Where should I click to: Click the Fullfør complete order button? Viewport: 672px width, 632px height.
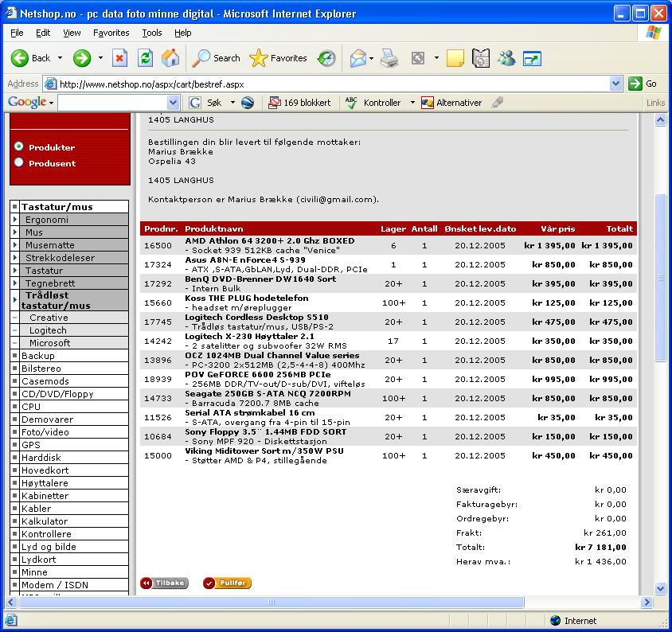[x=227, y=583]
